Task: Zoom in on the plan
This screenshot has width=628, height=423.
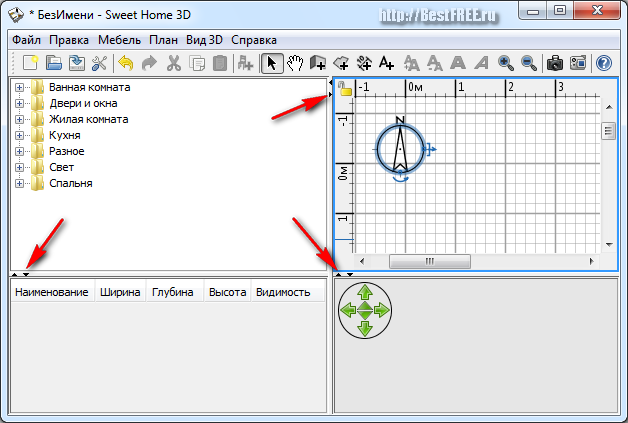Action: (x=505, y=63)
